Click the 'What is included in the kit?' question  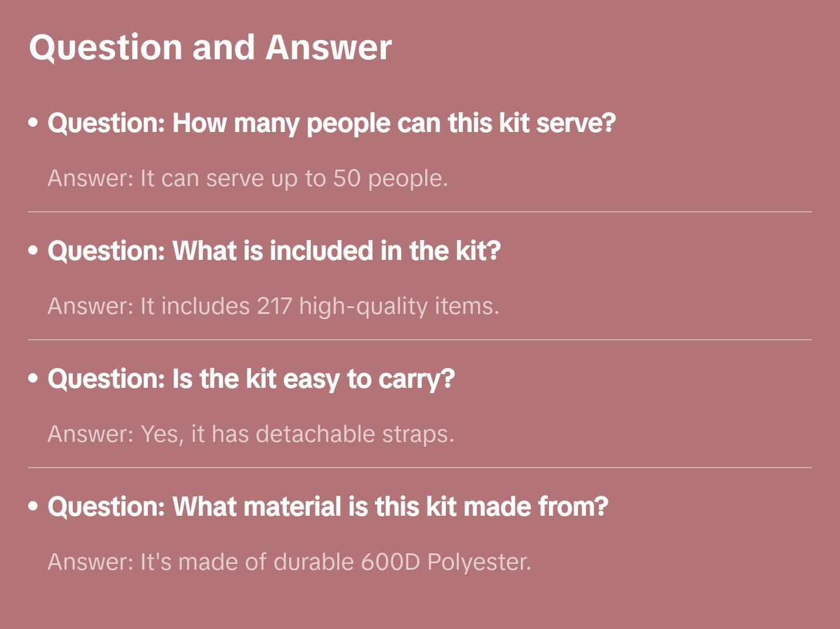pos(274,251)
